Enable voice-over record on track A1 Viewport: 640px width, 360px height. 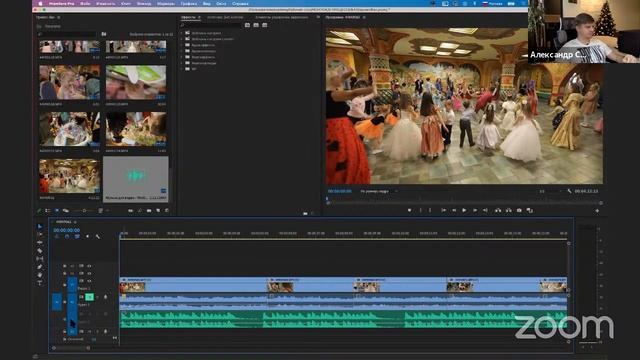tap(106, 297)
